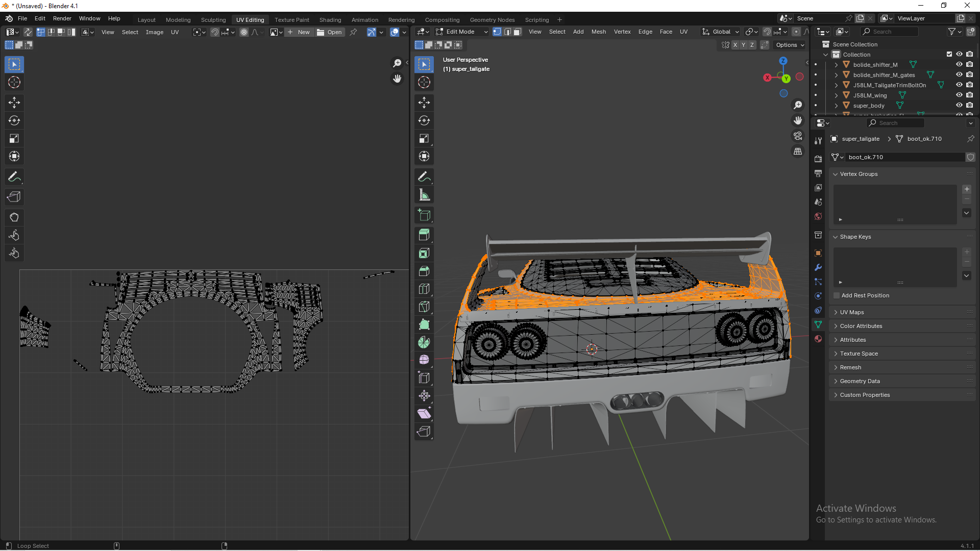Toggle camera view in 3D viewport

[x=798, y=136]
